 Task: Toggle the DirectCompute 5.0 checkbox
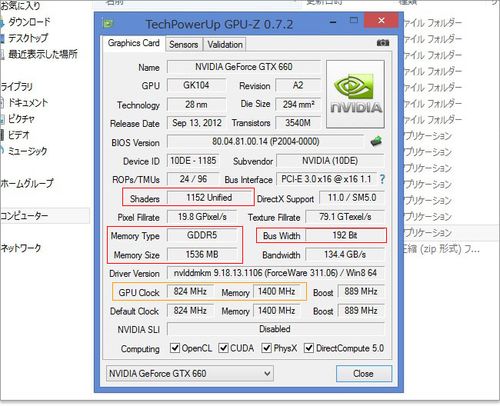coord(309,348)
